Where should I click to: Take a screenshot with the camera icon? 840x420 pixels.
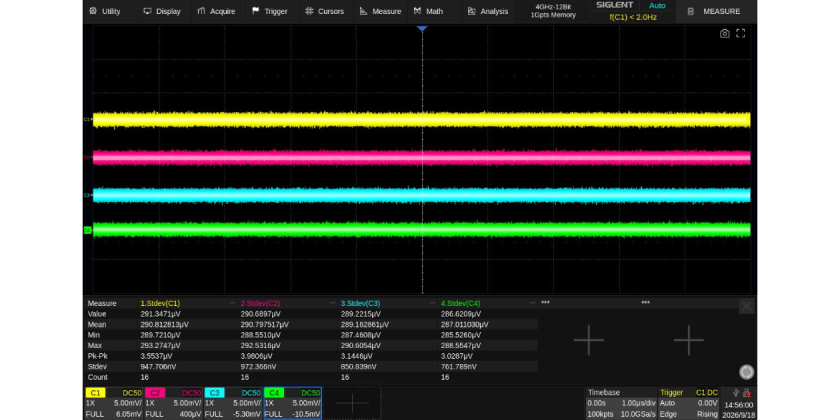pos(724,34)
